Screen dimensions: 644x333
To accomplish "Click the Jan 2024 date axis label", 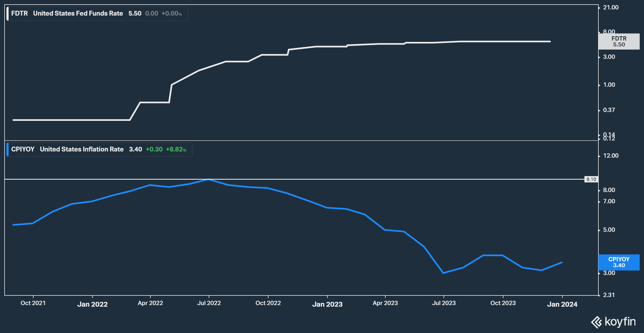I will (562, 304).
